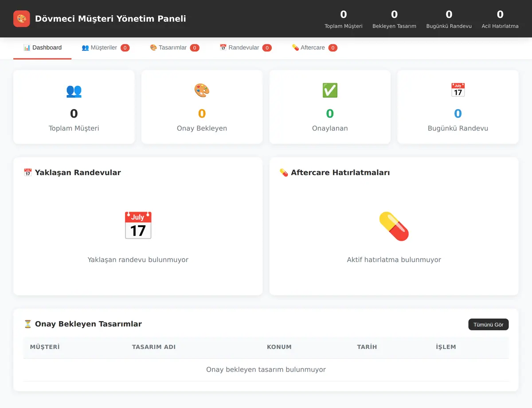Click the calendar icon on Bugünkü Randevu card
This screenshot has height=408, width=532.
click(458, 90)
